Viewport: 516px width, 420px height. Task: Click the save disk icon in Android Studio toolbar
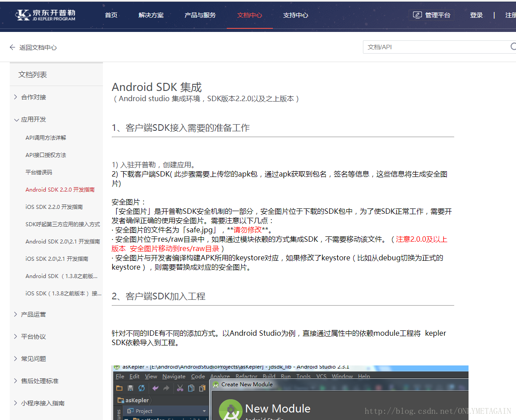pos(130,388)
